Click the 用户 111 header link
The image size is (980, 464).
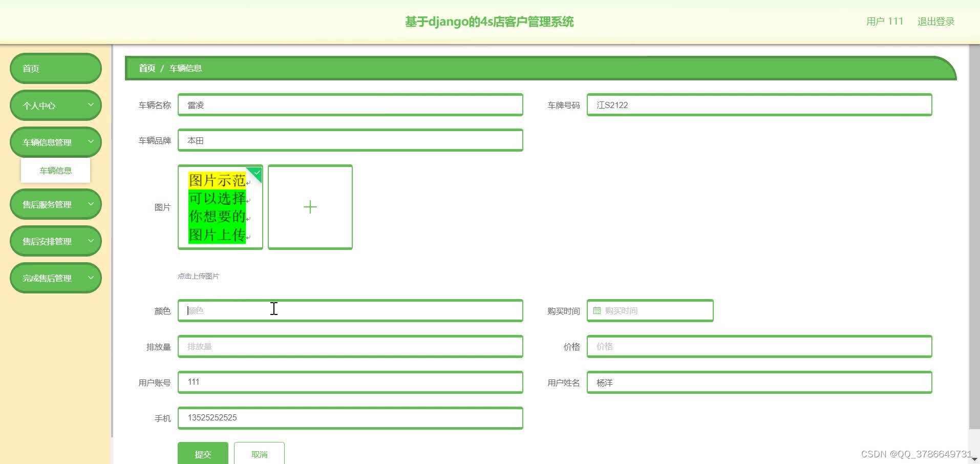pyautogui.click(x=884, y=22)
